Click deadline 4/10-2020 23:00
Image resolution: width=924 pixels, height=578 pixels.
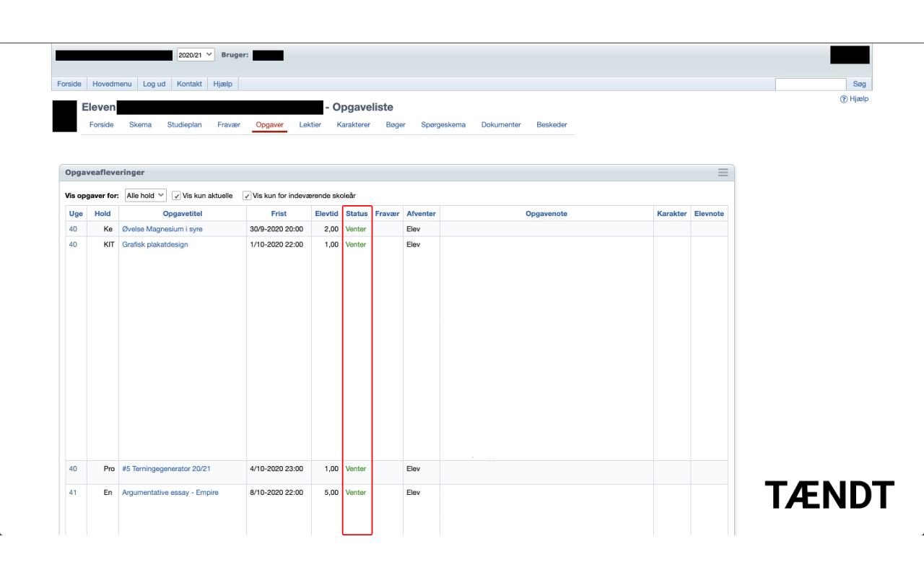coord(276,469)
